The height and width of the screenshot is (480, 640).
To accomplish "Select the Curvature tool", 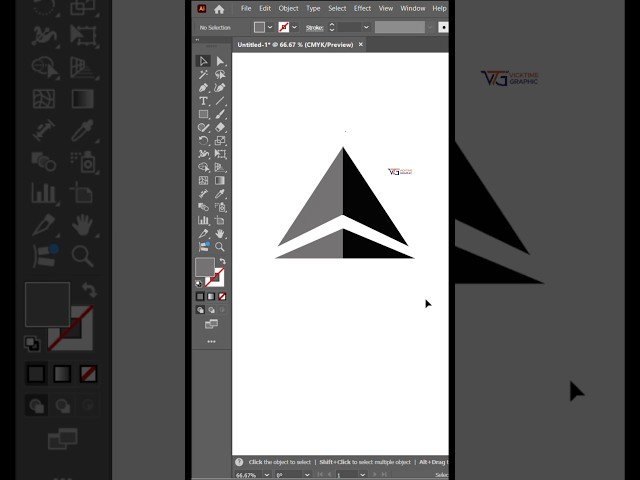I will pyautogui.click(x=220, y=88).
